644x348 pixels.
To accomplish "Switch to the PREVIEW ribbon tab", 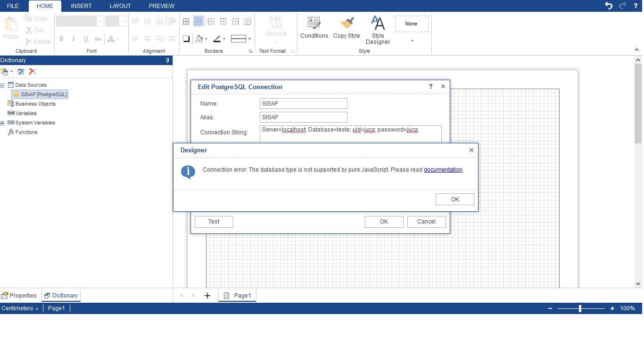I will pyautogui.click(x=162, y=6).
